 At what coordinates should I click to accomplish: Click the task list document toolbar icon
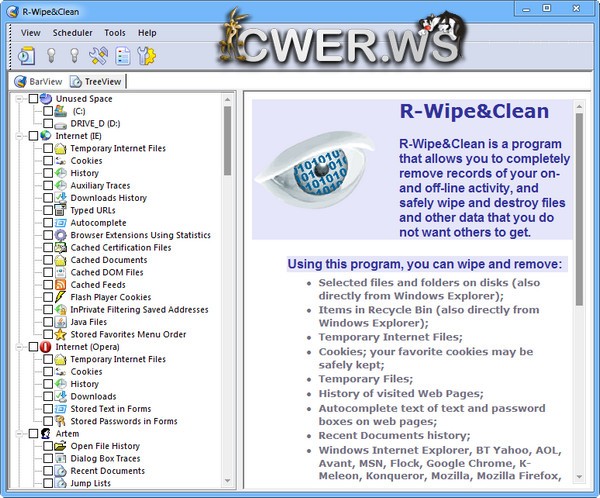coord(123,56)
